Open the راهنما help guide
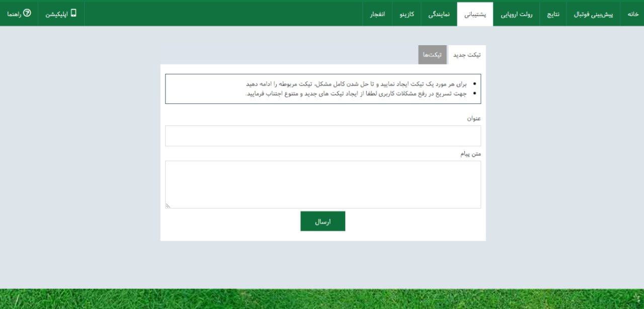The width and height of the screenshot is (644, 309). tap(19, 14)
